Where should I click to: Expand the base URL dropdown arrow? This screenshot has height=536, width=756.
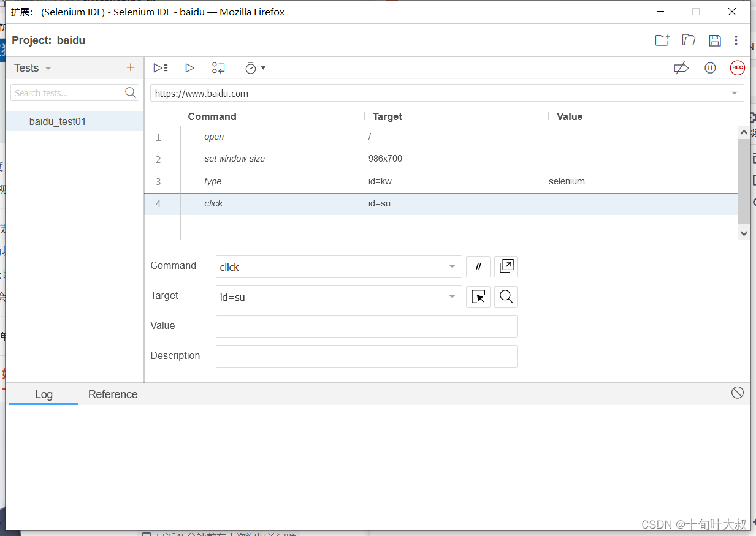pyautogui.click(x=735, y=94)
